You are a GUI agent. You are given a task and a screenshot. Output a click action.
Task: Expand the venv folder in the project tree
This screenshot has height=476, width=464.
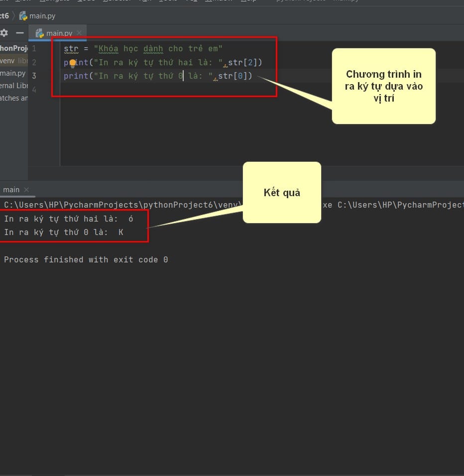coord(7,61)
